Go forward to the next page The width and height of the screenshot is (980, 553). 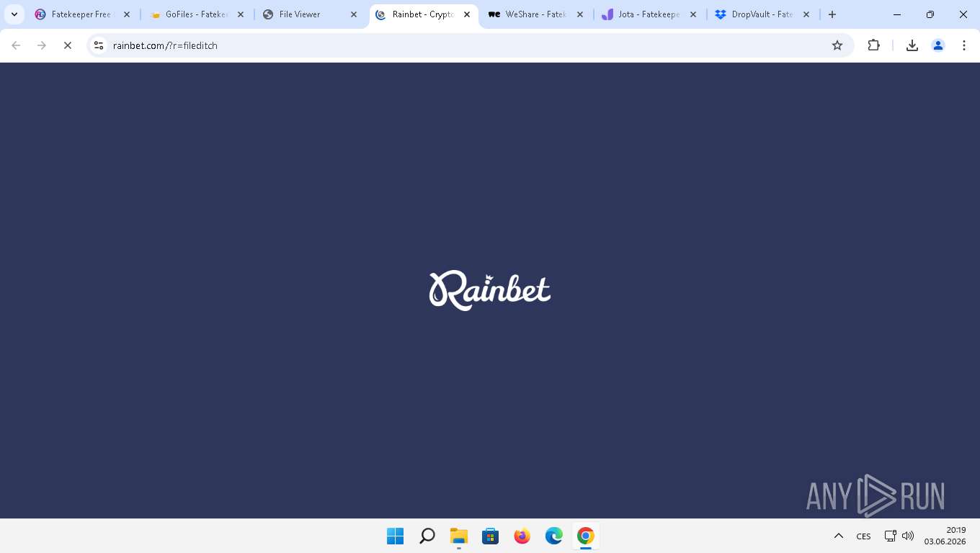click(42, 45)
